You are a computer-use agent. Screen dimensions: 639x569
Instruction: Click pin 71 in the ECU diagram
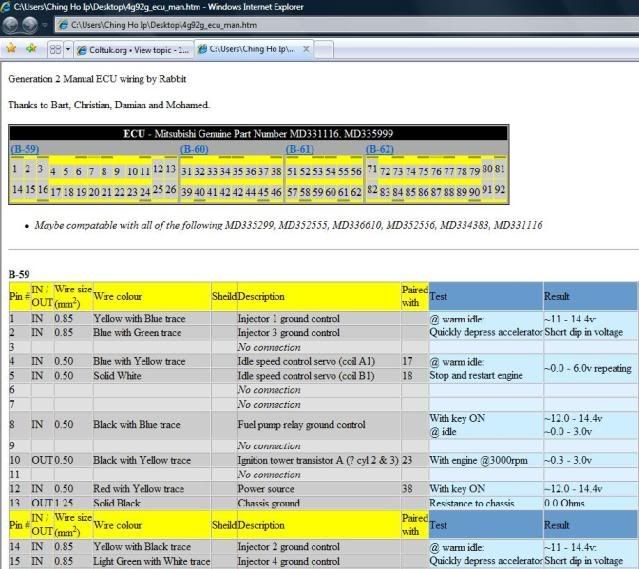(x=372, y=171)
